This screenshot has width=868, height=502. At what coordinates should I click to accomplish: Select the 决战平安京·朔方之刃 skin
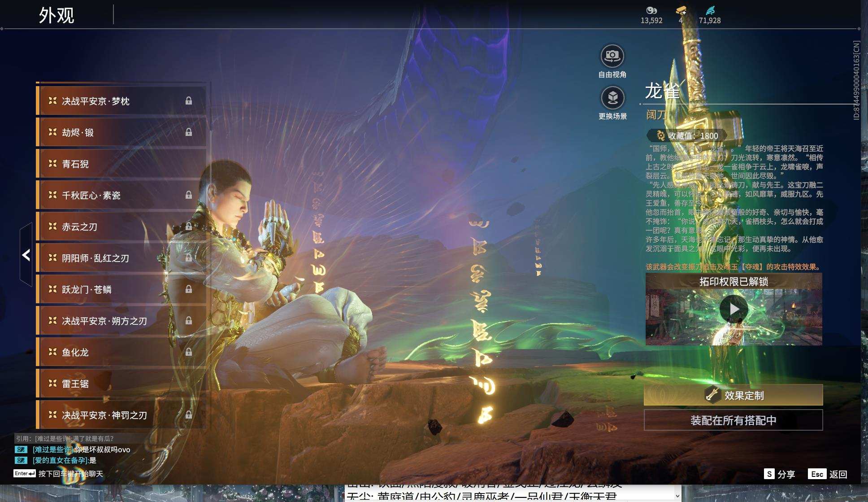tap(121, 321)
